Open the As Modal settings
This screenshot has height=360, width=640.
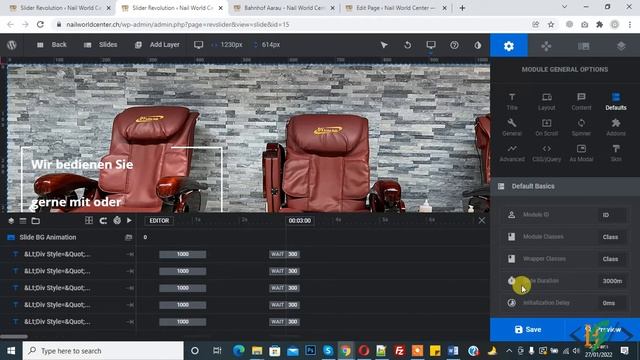pos(581,153)
